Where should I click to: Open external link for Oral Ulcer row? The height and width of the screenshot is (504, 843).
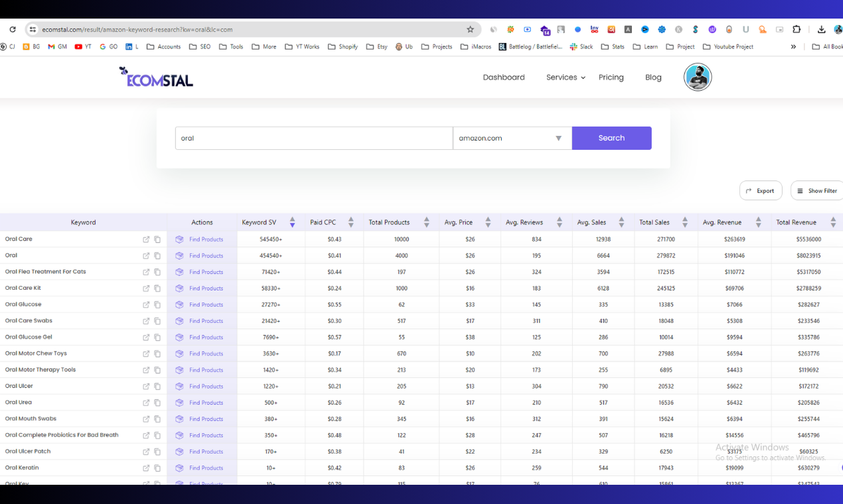[146, 387]
